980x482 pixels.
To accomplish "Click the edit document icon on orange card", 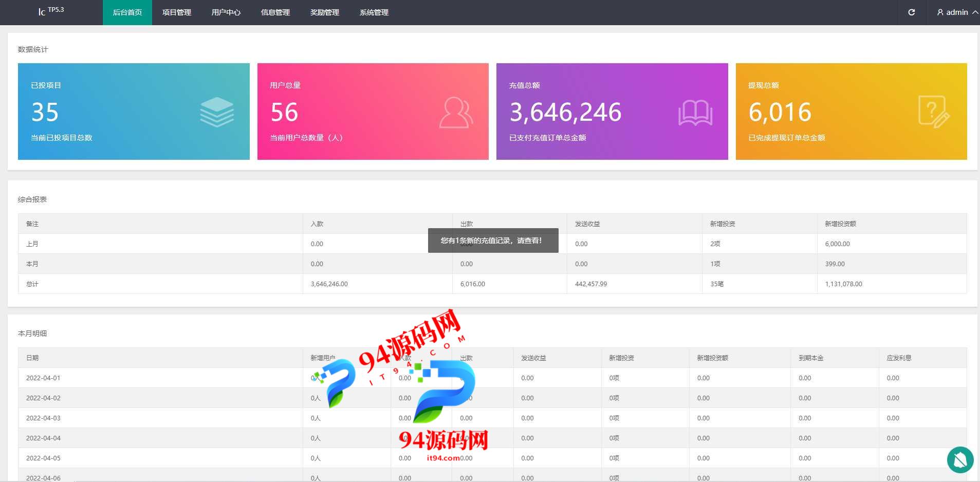I will point(933,112).
